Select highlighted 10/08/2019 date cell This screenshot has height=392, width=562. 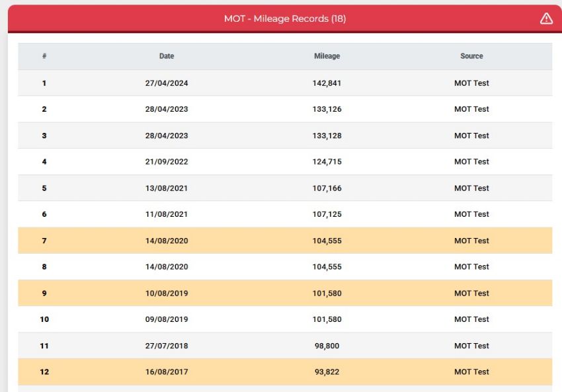pos(167,293)
